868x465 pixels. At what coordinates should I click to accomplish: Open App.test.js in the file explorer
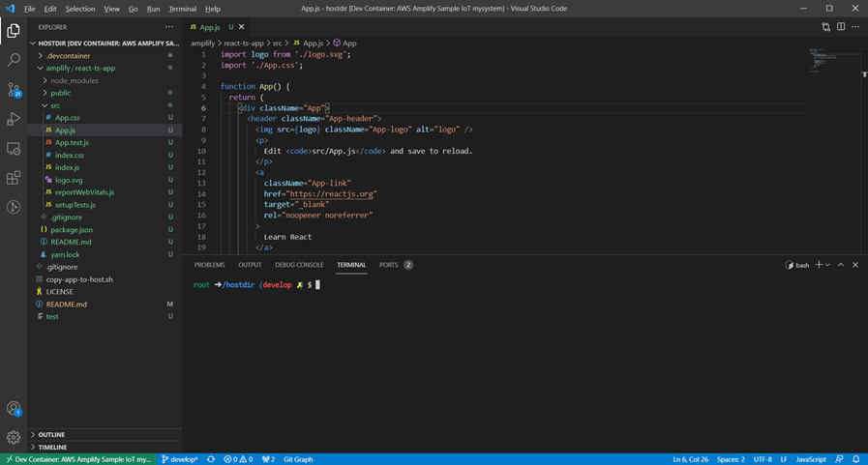tap(72, 143)
